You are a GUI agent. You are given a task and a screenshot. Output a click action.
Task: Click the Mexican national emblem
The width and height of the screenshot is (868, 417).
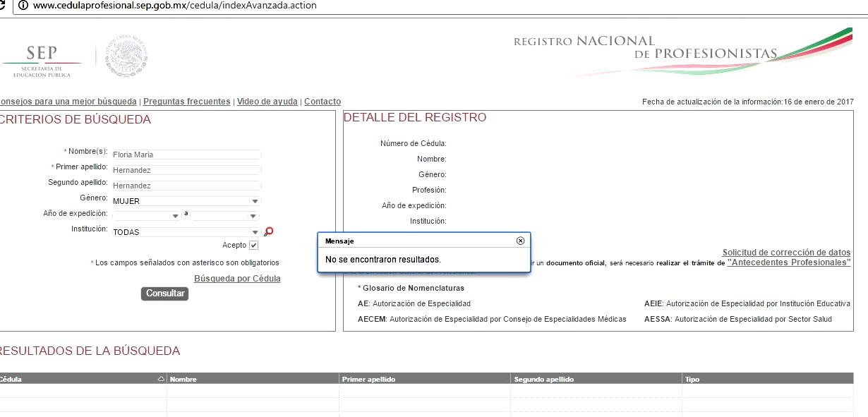tap(126, 57)
